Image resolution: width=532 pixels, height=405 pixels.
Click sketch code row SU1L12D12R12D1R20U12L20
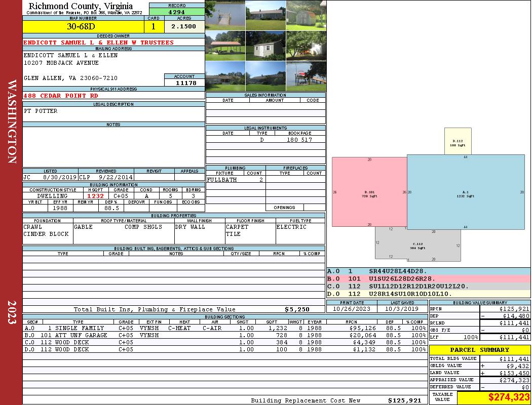click(x=428, y=287)
